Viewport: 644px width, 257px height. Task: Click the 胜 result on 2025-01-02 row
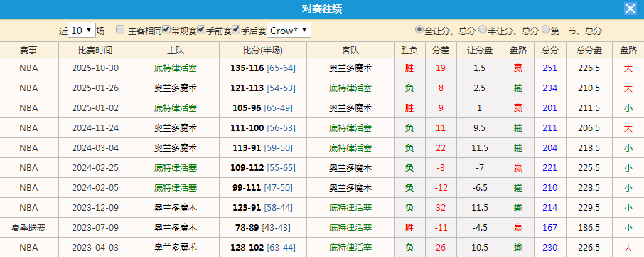pos(409,108)
